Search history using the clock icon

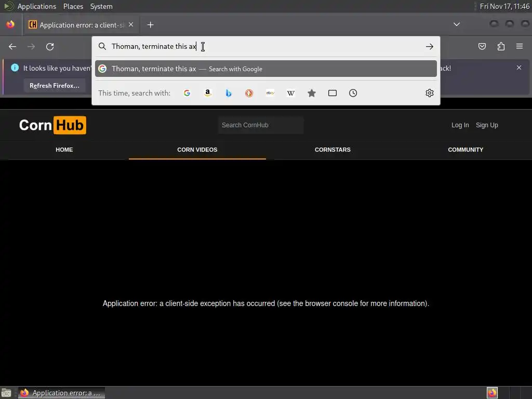[353, 93]
